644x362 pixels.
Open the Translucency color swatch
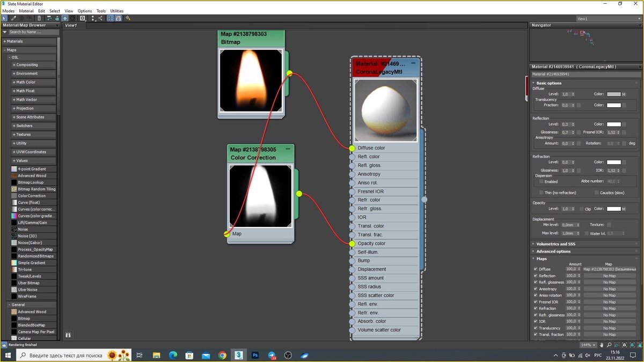[x=613, y=105]
